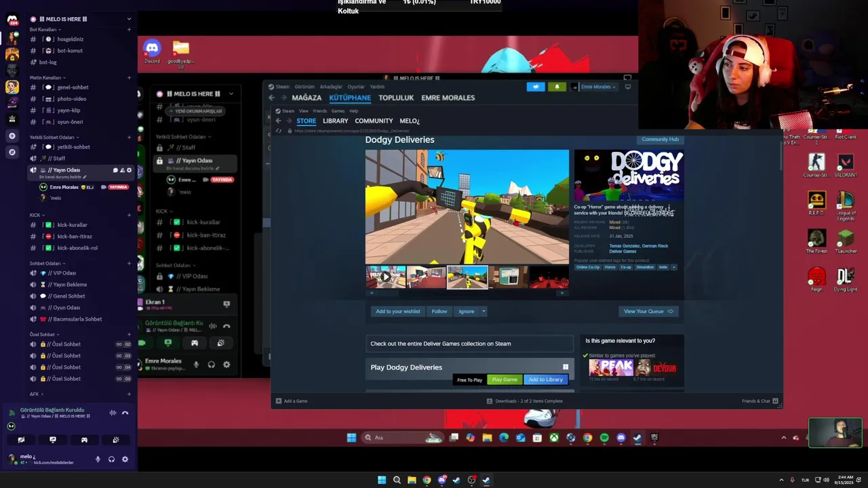Open File Explorer on bottom taskbar

tap(412, 481)
